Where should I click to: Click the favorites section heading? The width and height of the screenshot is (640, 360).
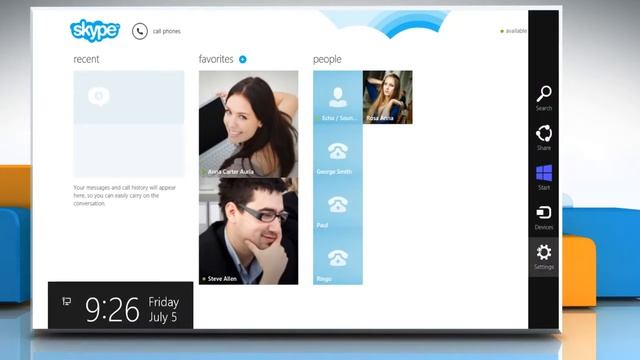click(x=216, y=59)
